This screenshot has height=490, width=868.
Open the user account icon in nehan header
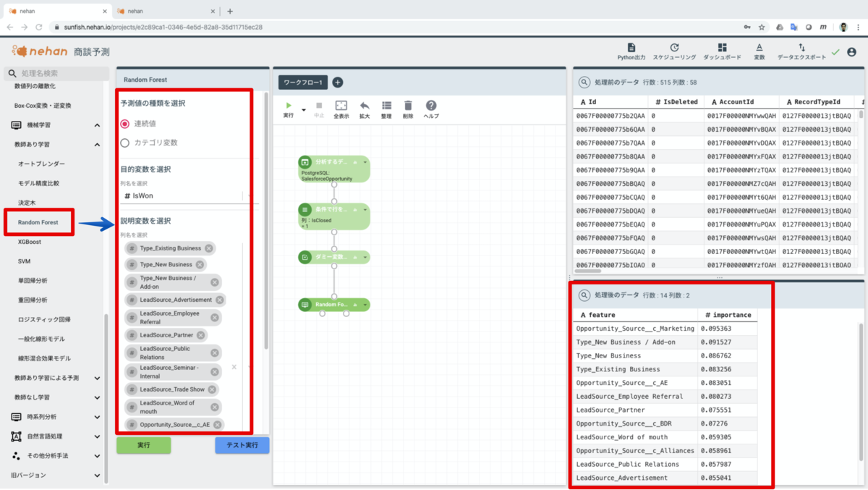(851, 52)
